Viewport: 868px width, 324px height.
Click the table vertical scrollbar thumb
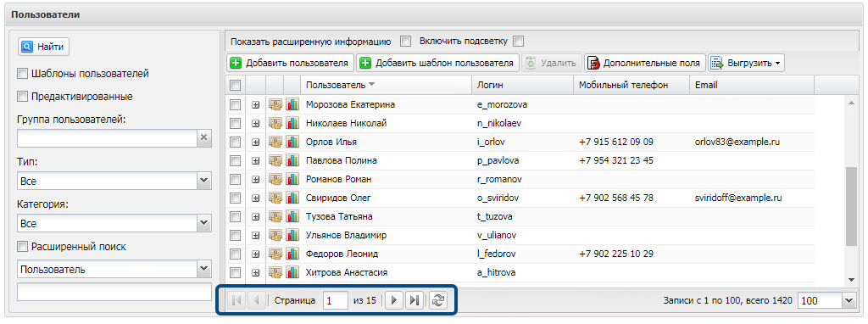(851, 206)
